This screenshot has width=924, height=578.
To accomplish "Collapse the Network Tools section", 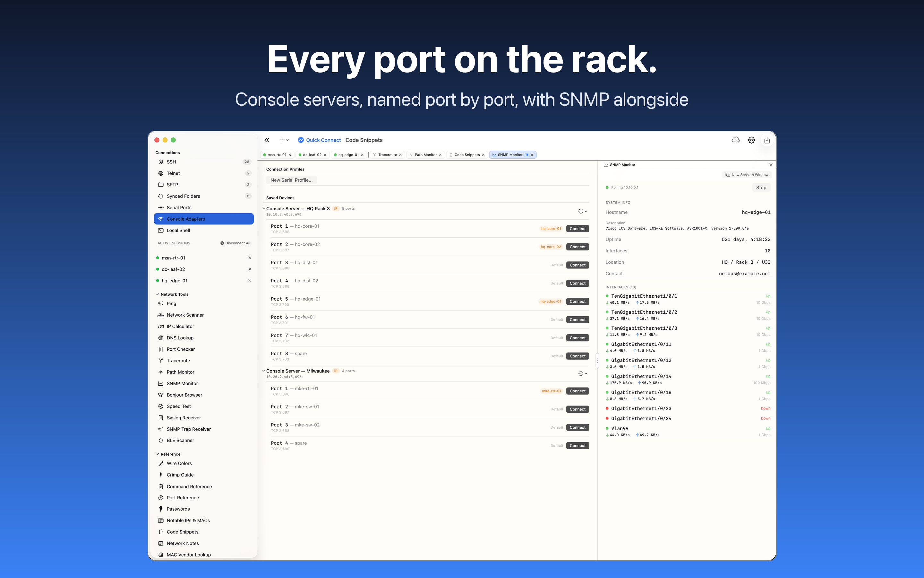I will coord(157,294).
